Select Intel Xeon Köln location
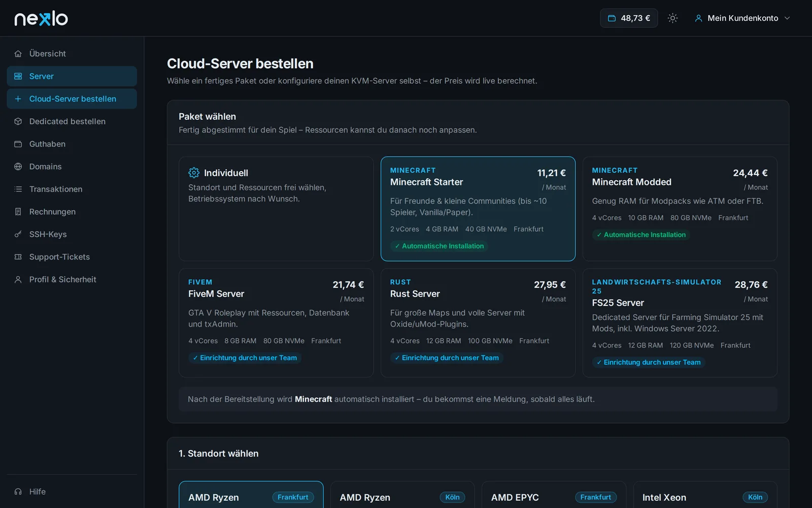Screen dimensions: 812x508 705,495
